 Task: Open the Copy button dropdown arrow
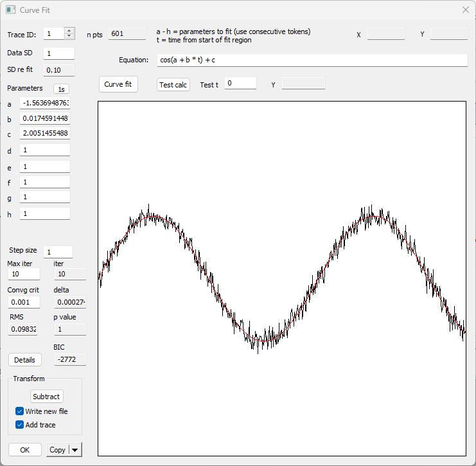[x=76, y=450]
